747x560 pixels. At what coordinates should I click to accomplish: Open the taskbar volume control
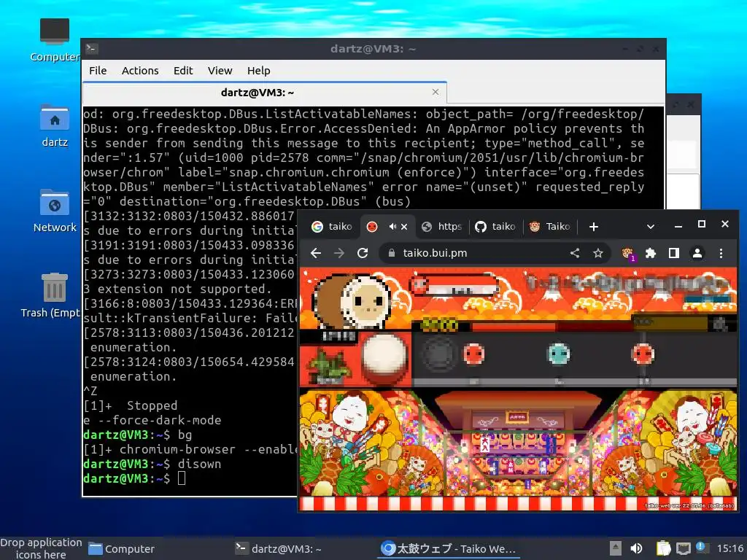point(636,548)
